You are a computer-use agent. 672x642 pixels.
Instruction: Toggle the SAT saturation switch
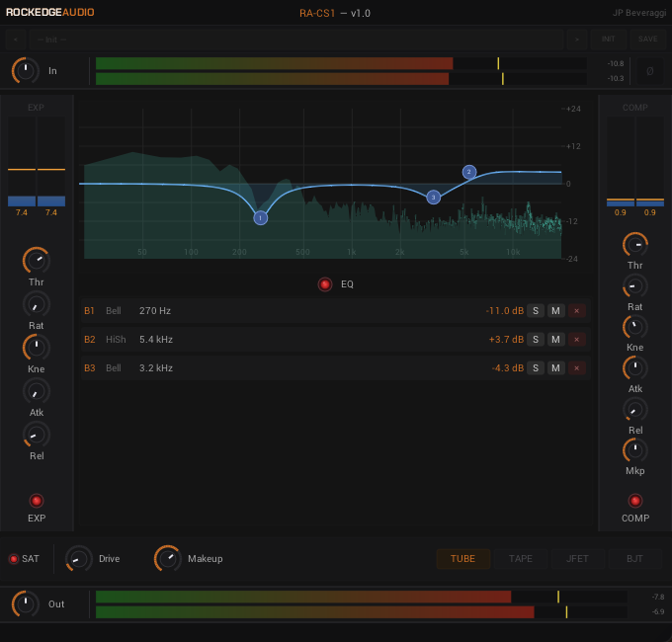(14, 559)
